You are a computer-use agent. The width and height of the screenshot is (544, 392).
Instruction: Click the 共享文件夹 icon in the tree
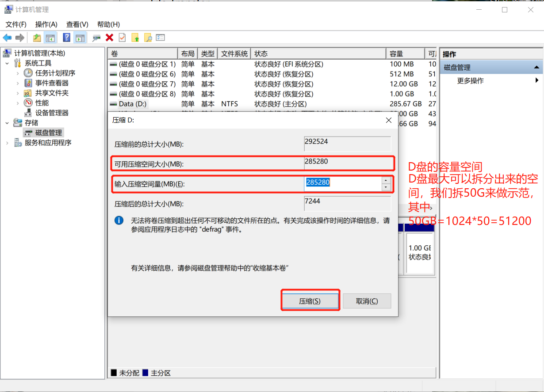coord(28,93)
